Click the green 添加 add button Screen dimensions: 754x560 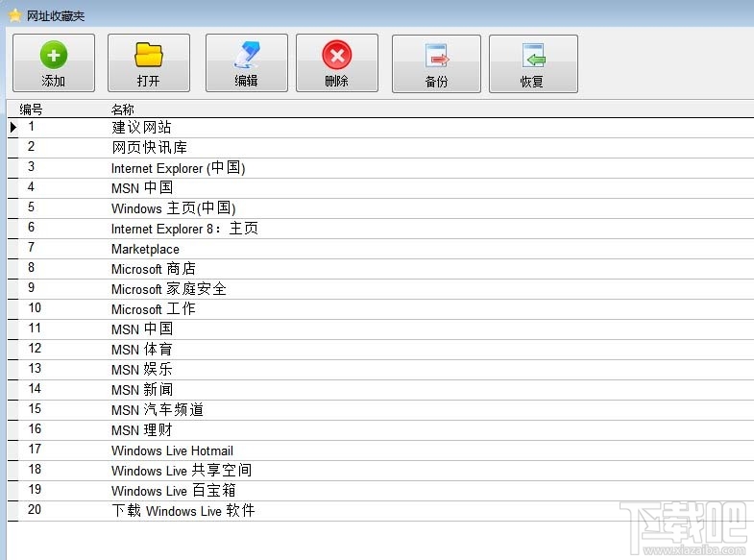(54, 63)
